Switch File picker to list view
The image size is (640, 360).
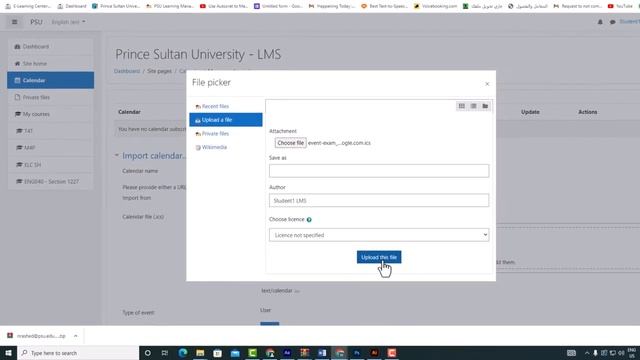click(x=473, y=106)
